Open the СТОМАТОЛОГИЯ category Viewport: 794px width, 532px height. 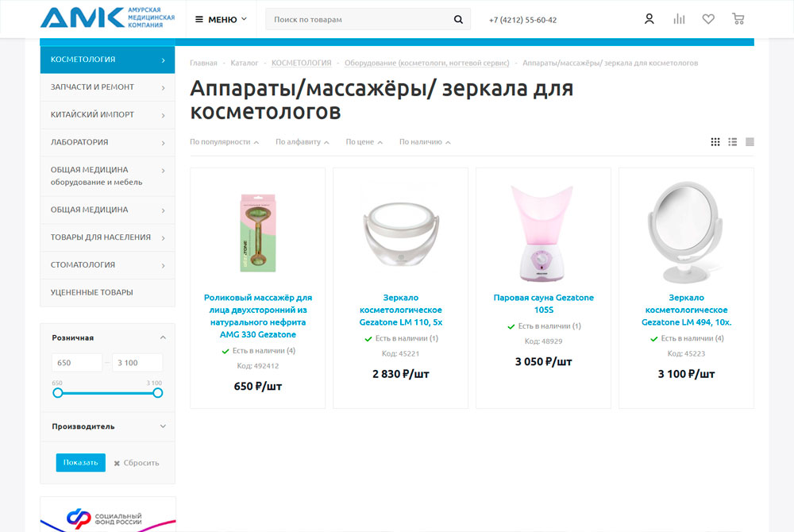tap(107, 265)
